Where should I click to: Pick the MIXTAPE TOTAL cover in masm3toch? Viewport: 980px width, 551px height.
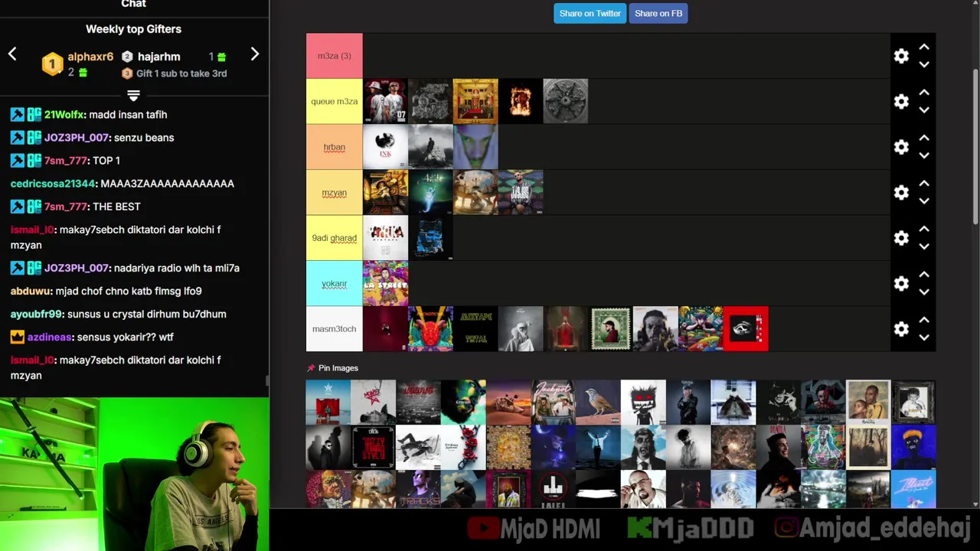(x=475, y=329)
